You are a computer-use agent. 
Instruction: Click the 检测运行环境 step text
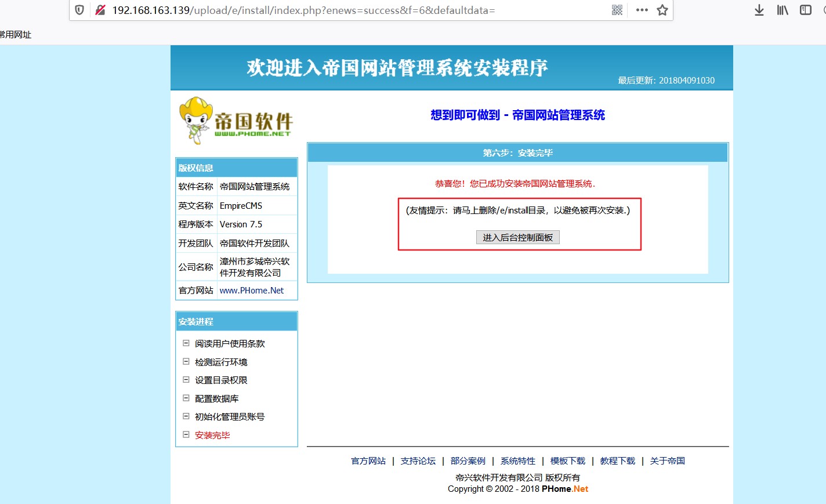click(x=221, y=362)
